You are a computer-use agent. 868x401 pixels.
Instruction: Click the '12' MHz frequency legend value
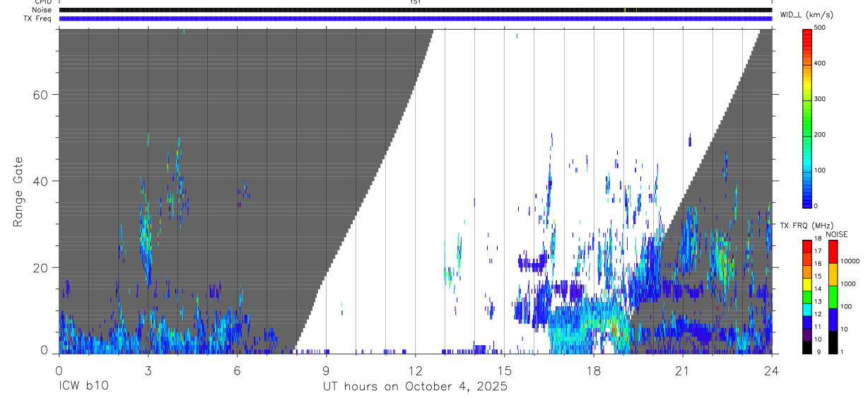click(x=818, y=314)
